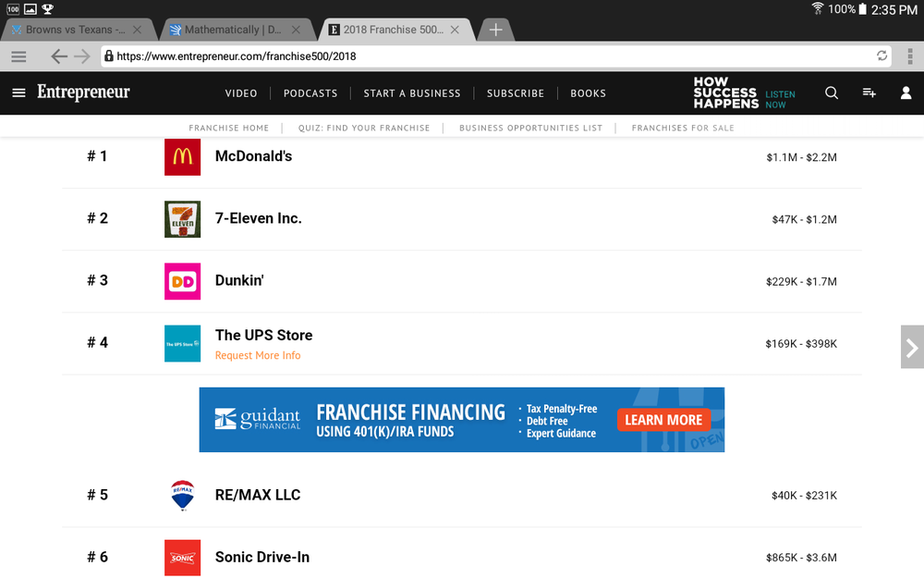The height and width of the screenshot is (578, 924).
Task: Open the Entrepreneur hamburger menu
Action: (x=18, y=92)
